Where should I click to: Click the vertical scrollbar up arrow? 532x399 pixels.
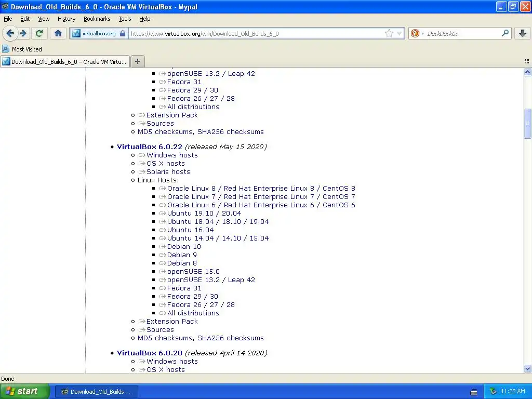pos(527,72)
